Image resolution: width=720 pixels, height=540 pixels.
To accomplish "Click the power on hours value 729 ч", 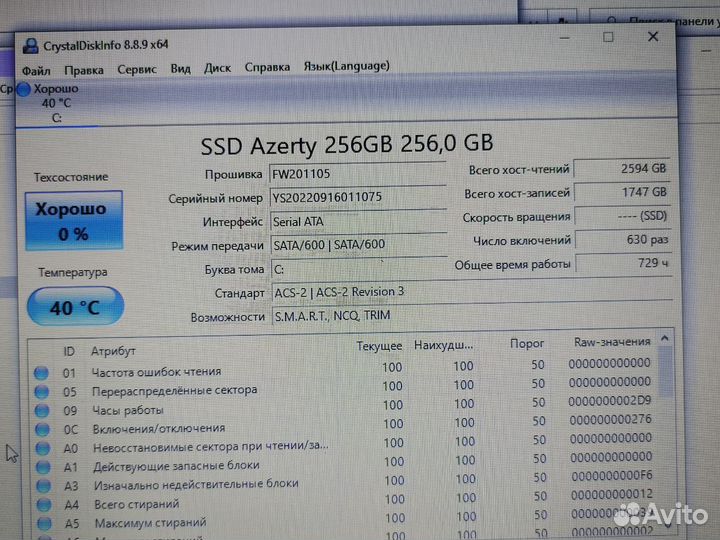I will 623,264.
